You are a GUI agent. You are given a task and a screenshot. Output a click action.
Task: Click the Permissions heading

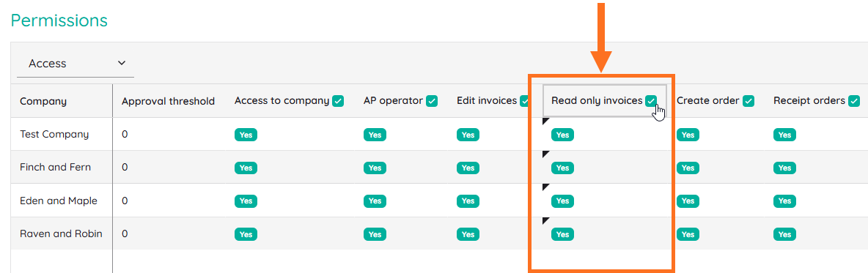pyautogui.click(x=59, y=20)
